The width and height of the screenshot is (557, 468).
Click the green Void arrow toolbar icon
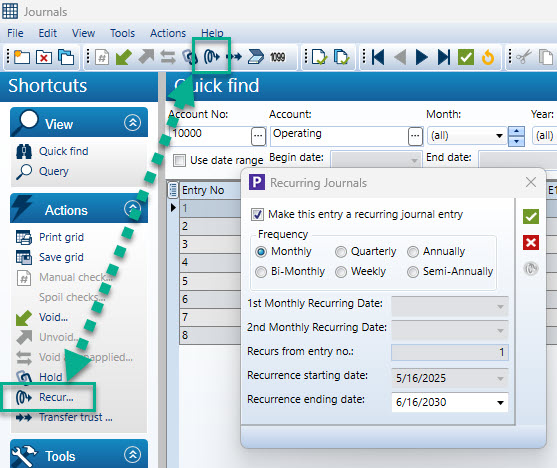point(124,57)
